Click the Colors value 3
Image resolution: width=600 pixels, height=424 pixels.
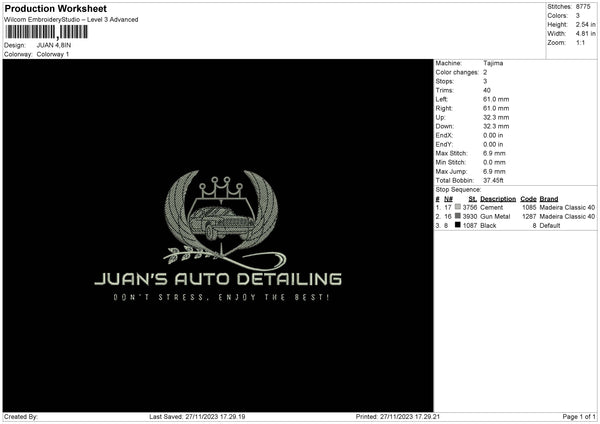(x=578, y=16)
